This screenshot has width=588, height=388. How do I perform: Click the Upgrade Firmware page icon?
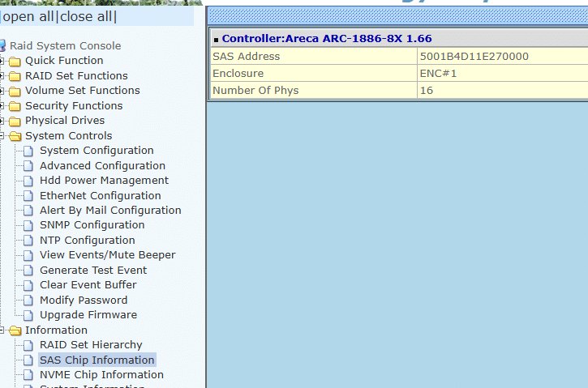tap(29, 315)
